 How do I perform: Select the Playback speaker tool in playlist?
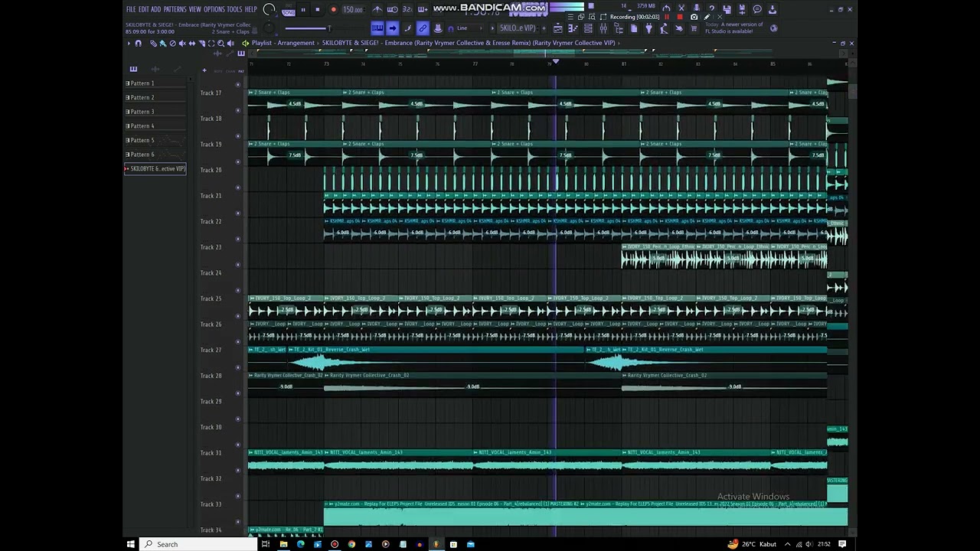click(x=230, y=43)
